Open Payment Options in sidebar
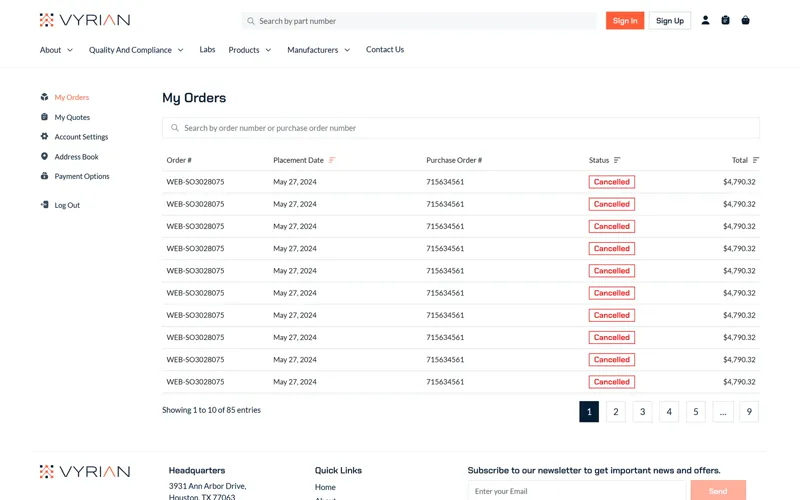 [x=82, y=176]
